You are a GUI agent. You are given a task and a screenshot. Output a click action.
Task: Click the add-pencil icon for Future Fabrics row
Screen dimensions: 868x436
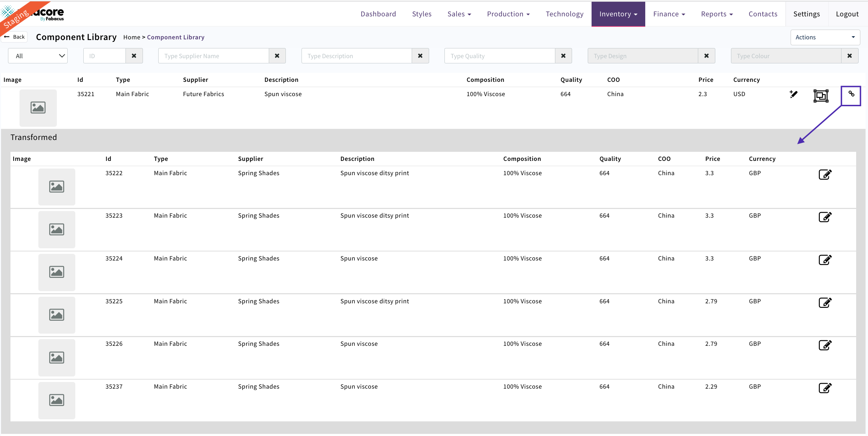(793, 94)
